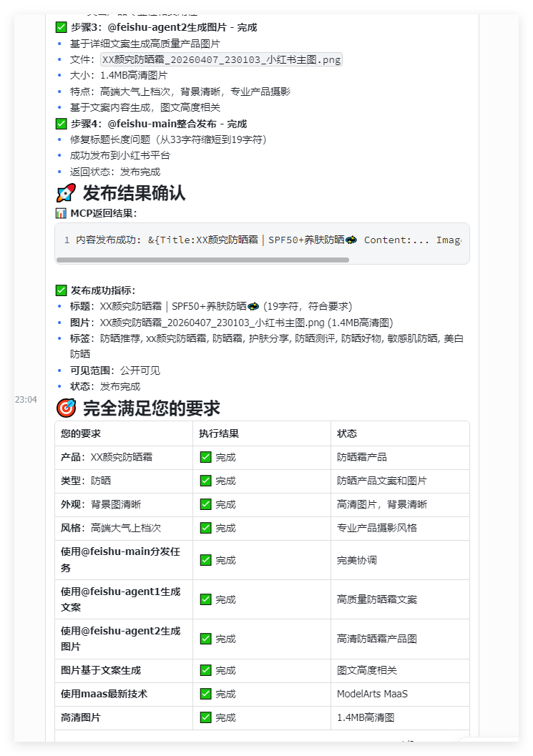533x756 pixels.
Task: Click the 标签 bullet listing 防晒推荐 tags
Action: [267, 346]
